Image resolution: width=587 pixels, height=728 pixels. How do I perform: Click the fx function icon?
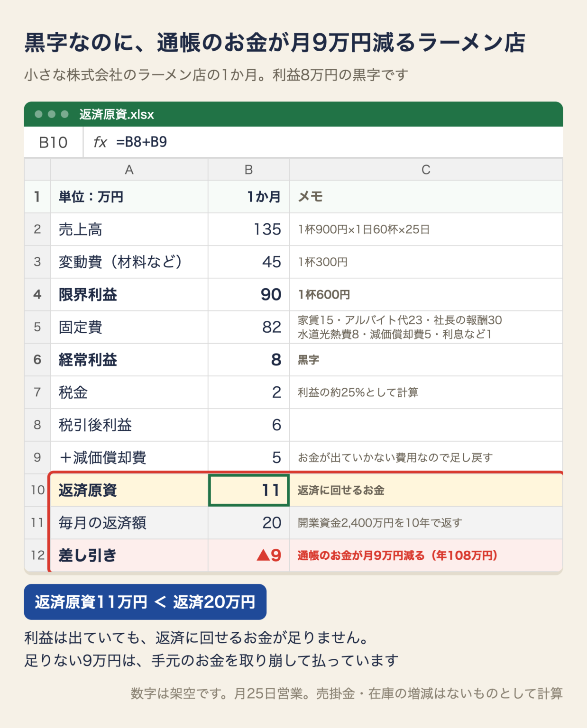pos(100,142)
